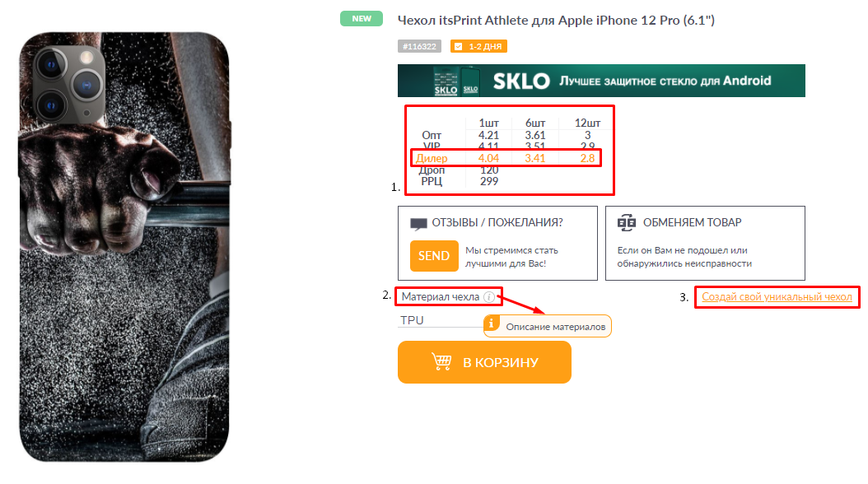Open the TPU material dropdown
Screen dimensions: 868x484
[441, 320]
